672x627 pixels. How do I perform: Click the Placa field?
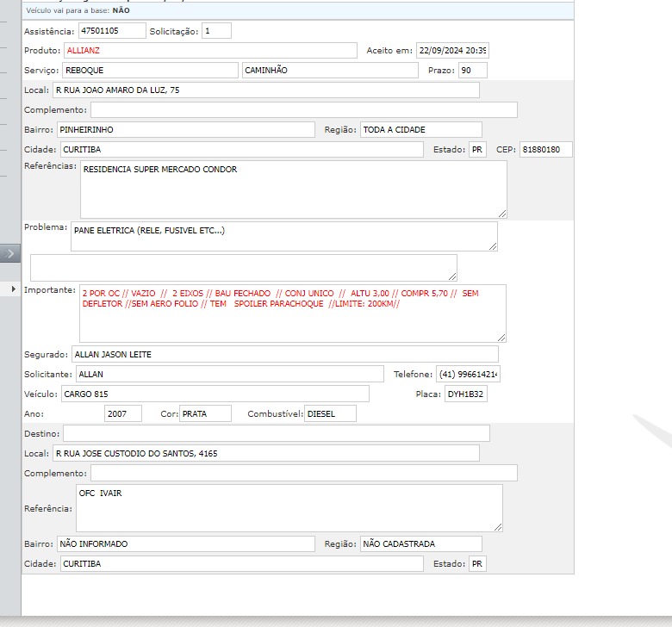point(465,394)
